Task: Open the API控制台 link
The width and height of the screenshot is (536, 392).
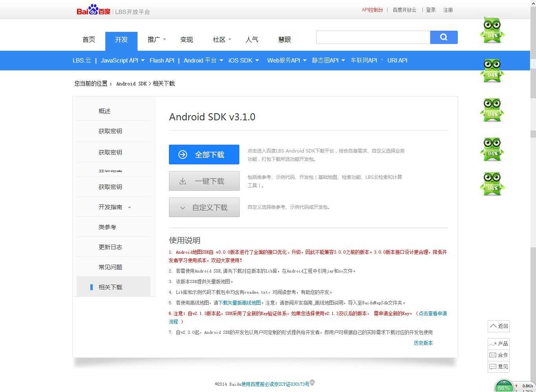Action: (372, 10)
